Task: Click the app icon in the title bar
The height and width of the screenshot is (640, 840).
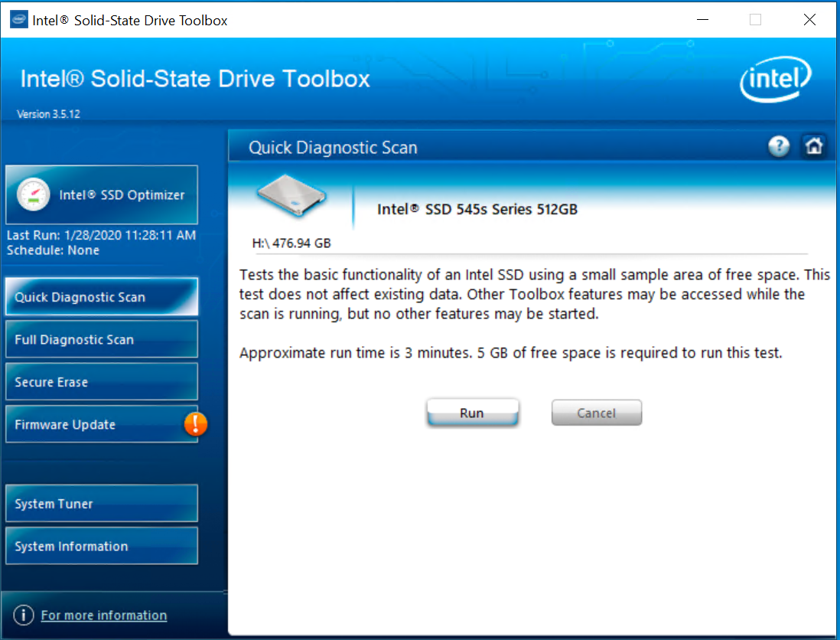Action: click(x=18, y=21)
